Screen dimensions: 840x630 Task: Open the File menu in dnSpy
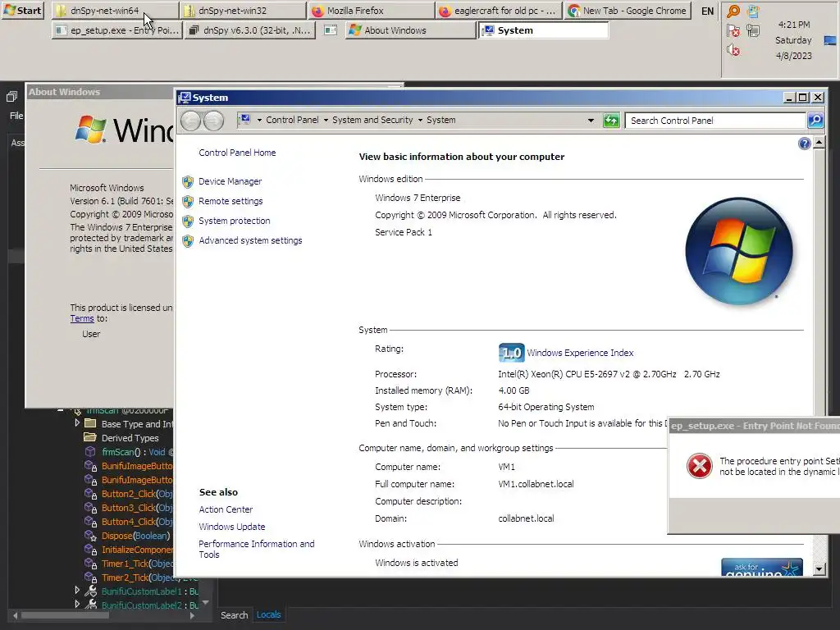pyautogui.click(x=16, y=116)
